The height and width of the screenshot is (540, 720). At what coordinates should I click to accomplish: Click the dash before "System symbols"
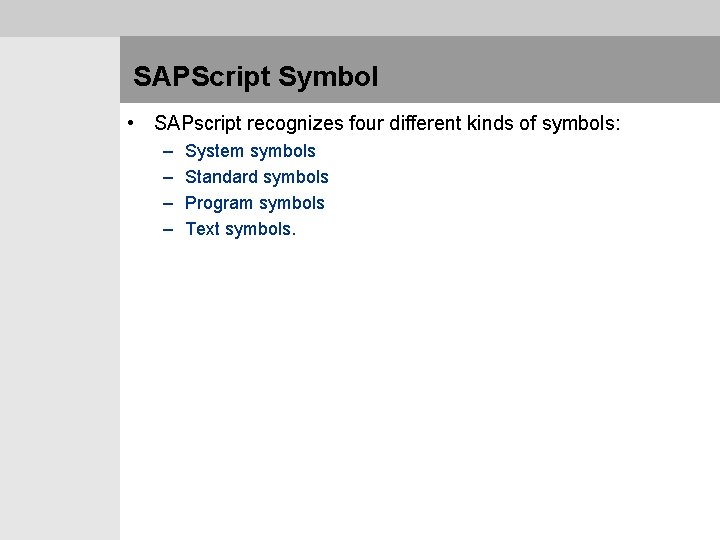(165, 151)
